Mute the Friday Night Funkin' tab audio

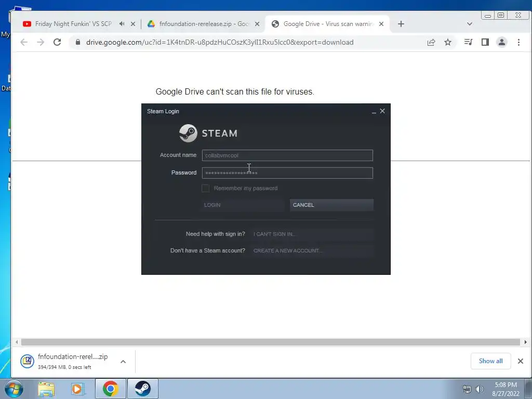coord(122,24)
